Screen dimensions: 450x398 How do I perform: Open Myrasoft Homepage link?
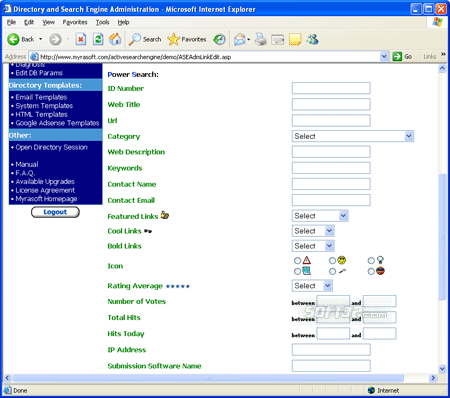pos(46,199)
